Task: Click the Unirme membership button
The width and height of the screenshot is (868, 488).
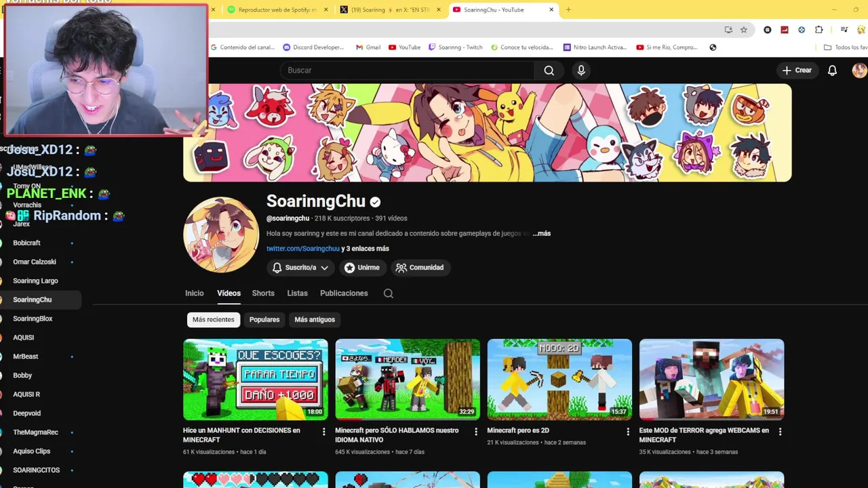Action: pyautogui.click(x=361, y=268)
